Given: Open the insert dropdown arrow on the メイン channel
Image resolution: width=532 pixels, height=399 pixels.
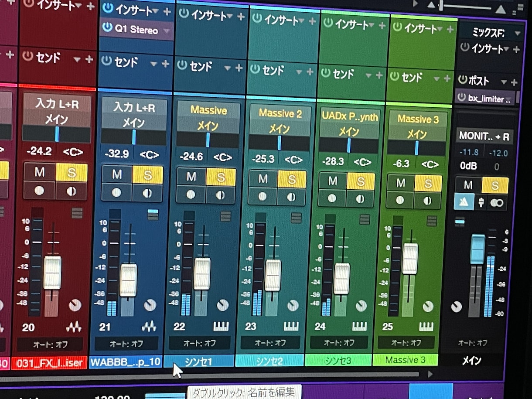Looking at the screenshot, I should [506, 49].
